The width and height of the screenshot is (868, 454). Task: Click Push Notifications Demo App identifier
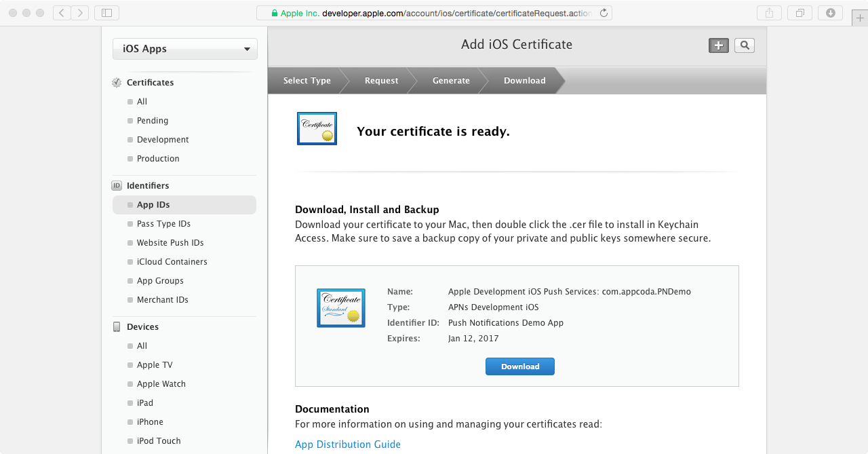coord(506,323)
